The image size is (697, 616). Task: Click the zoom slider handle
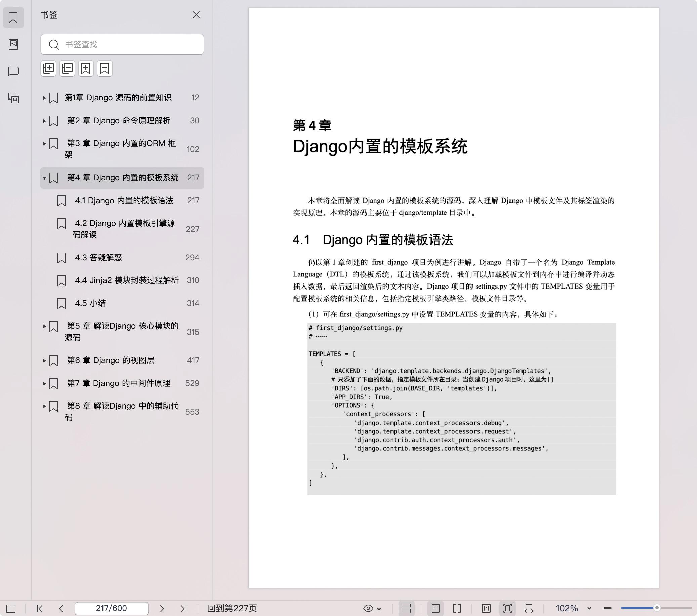point(657,608)
